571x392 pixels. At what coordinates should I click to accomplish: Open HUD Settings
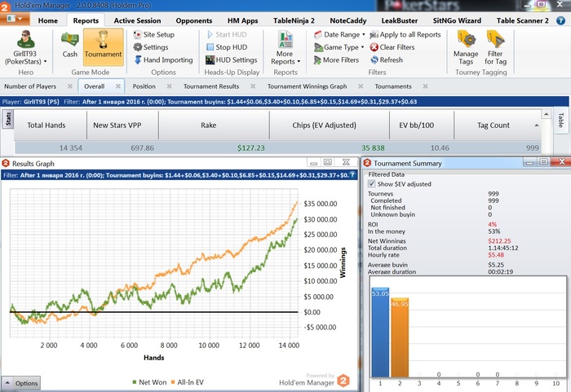(232, 60)
